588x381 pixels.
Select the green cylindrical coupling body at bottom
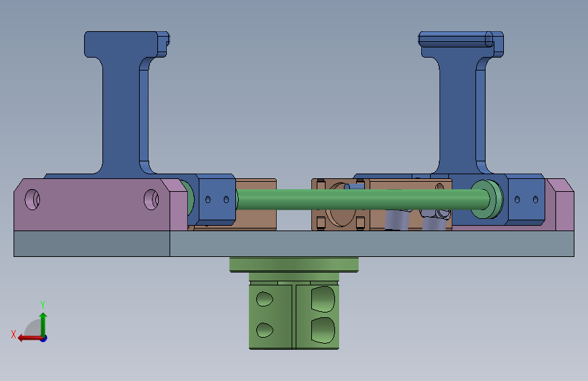(294, 315)
